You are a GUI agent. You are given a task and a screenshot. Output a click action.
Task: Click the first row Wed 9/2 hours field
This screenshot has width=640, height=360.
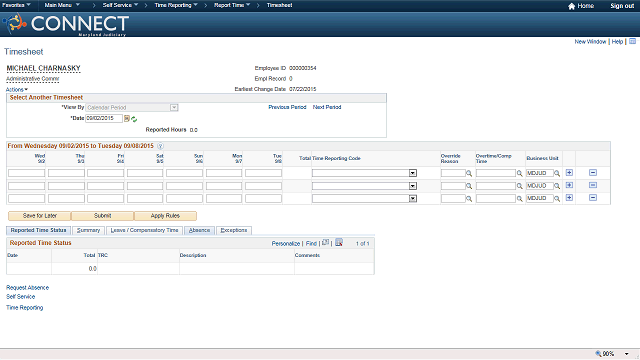point(27,173)
